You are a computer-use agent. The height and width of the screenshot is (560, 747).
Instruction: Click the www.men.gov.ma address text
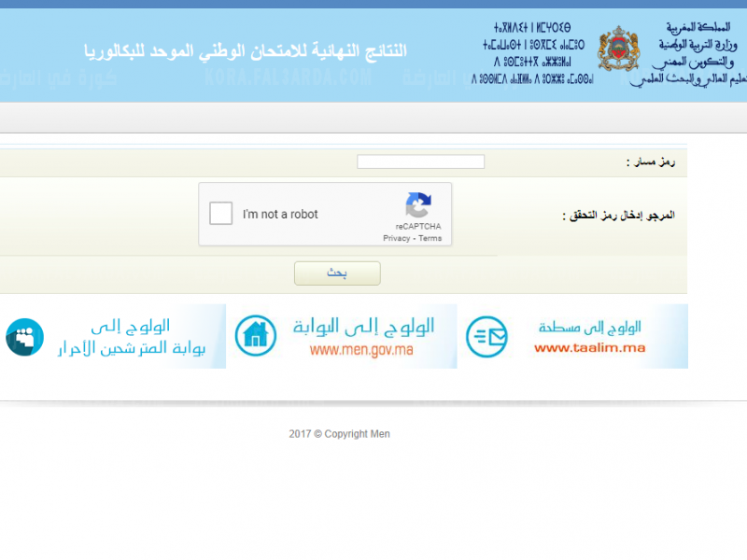click(x=360, y=351)
